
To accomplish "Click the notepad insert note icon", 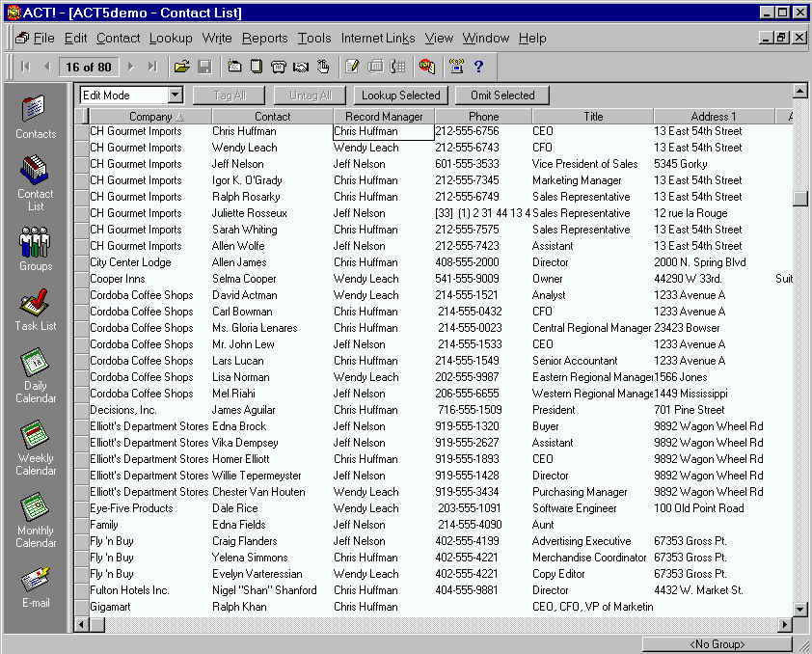I will tap(257, 67).
